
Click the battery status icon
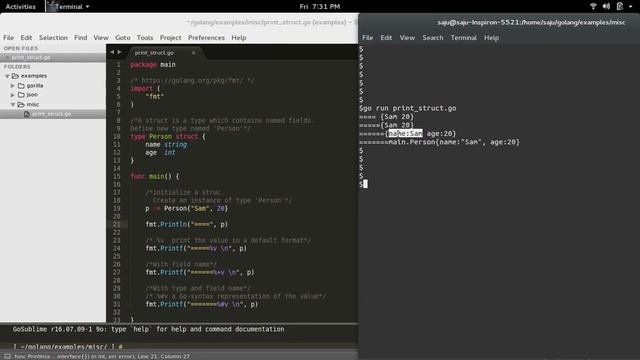click(620, 7)
